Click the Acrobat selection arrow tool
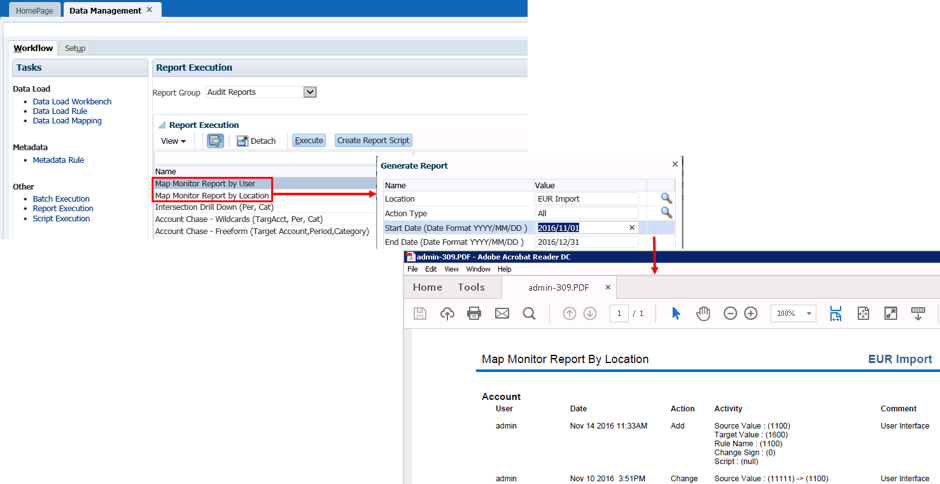The height and width of the screenshot is (484, 940). [676, 314]
